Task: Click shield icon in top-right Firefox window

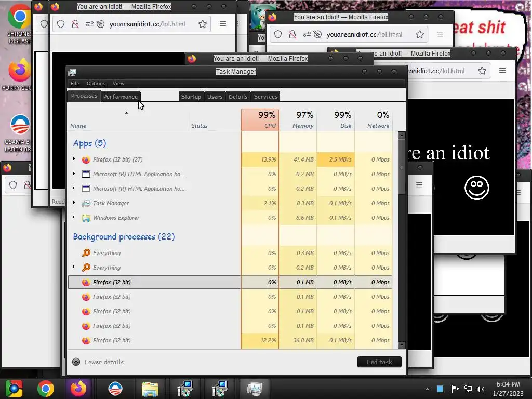Action: pos(278,34)
